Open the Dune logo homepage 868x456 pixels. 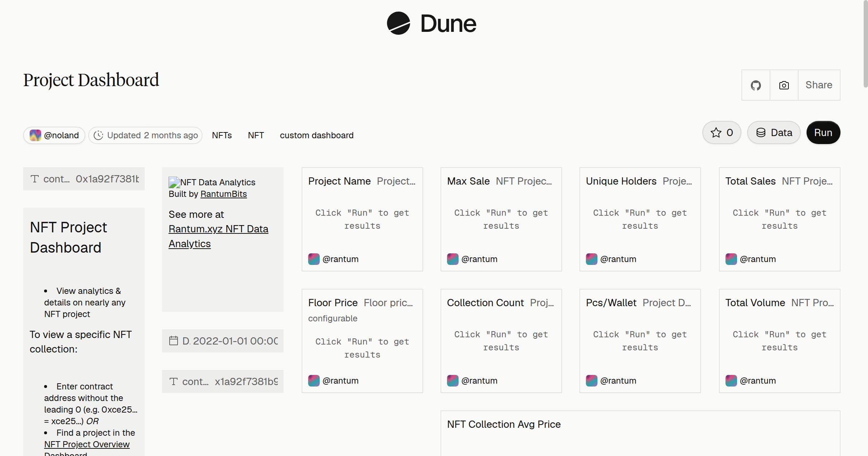[431, 24]
